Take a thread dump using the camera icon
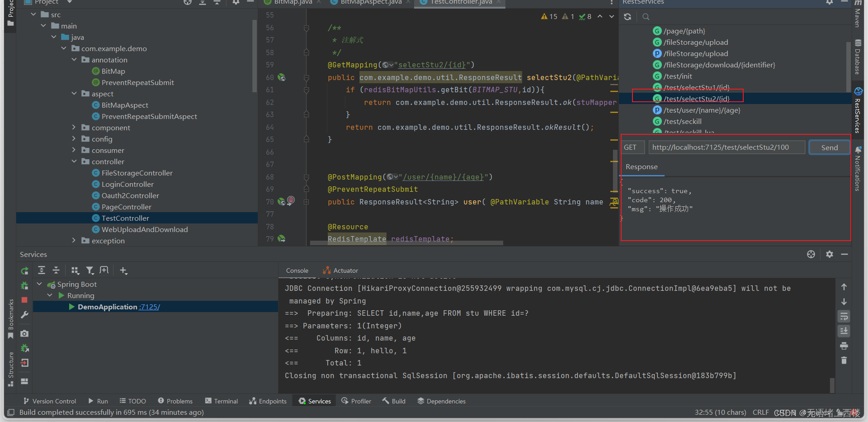 (24, 333)
